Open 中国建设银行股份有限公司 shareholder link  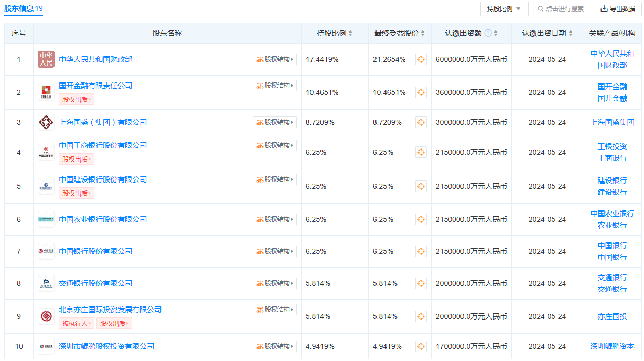[x=103, y=179]
